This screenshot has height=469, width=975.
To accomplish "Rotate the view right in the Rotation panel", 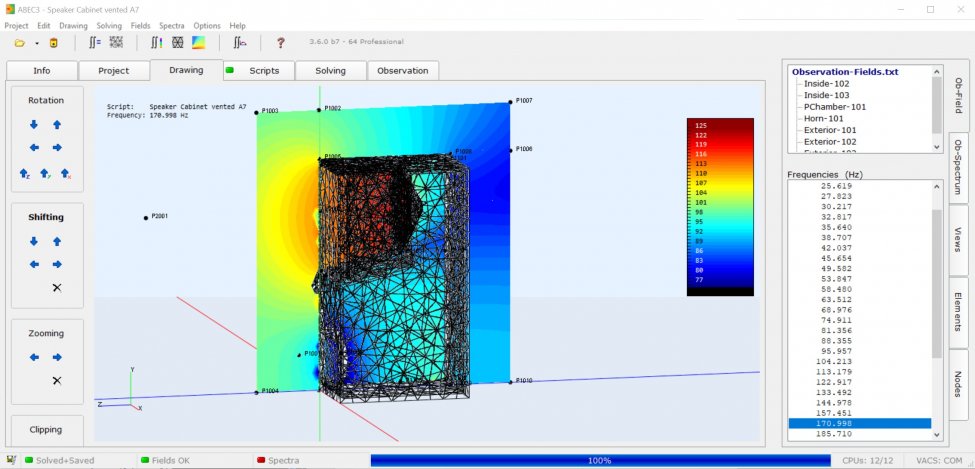I will pos(57,147).
